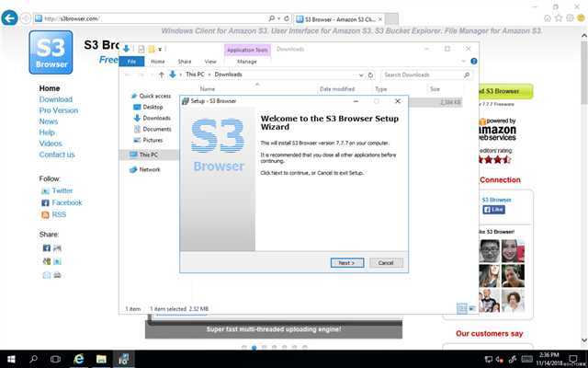Open the File tab in File Explorer
This screenshot has height=368, width=588.
pyautogui.click(x=131, y=62)
